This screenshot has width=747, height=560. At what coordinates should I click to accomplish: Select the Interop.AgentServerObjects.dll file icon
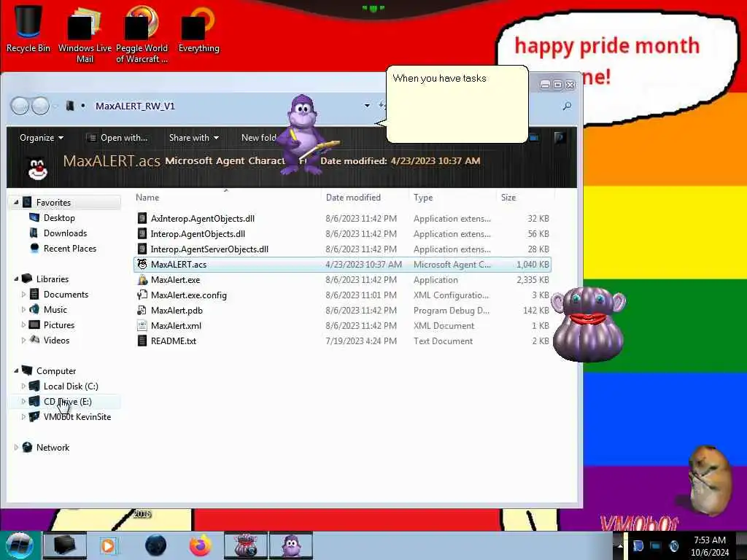[142, 249]
